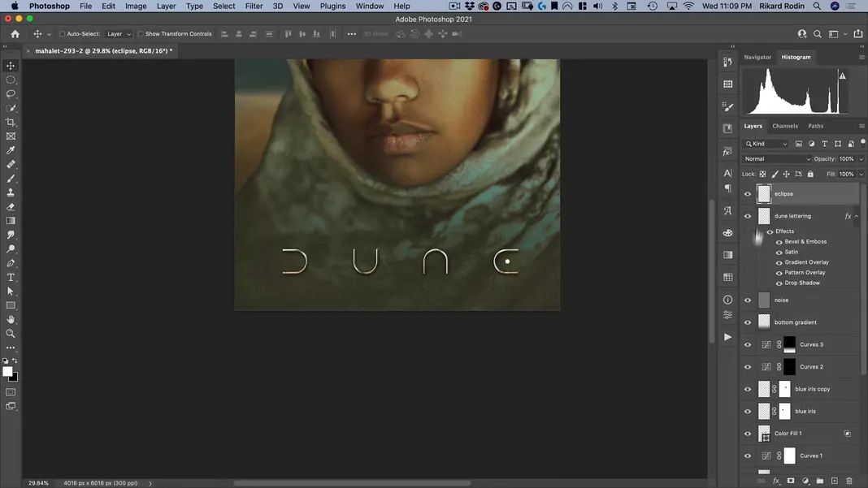Click the zoom percentage field in status bar
Screen dimensions: 868x488
tap(38, 483)
